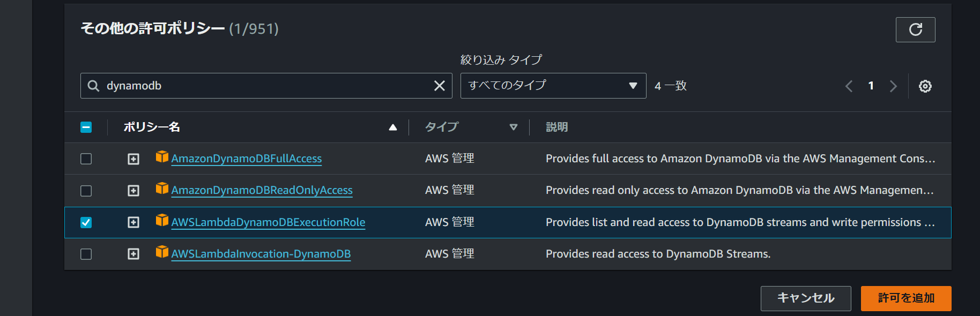Viewport: 980px width, 316px height.
Task: Click AmazonDynamoDBFullAccess policy cube icon
Action: pos(162,156)
